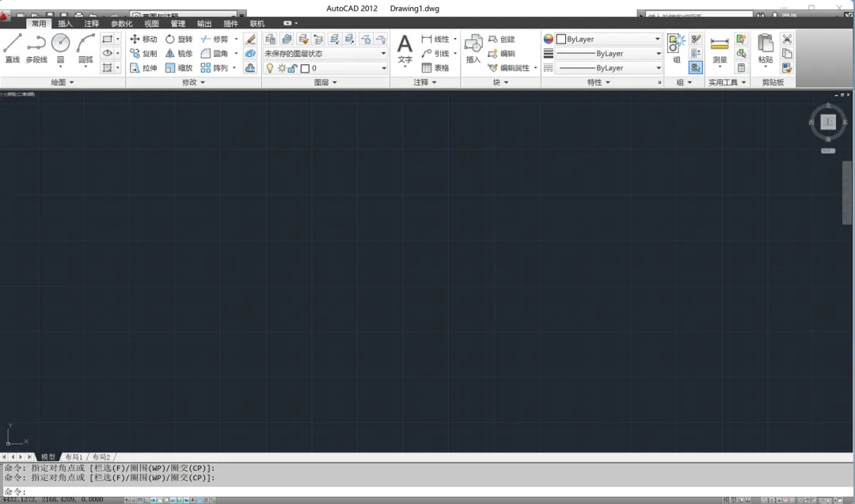
Task: Expand the 修改 panel
Action: pyautogui.click(x=194, y=82)
